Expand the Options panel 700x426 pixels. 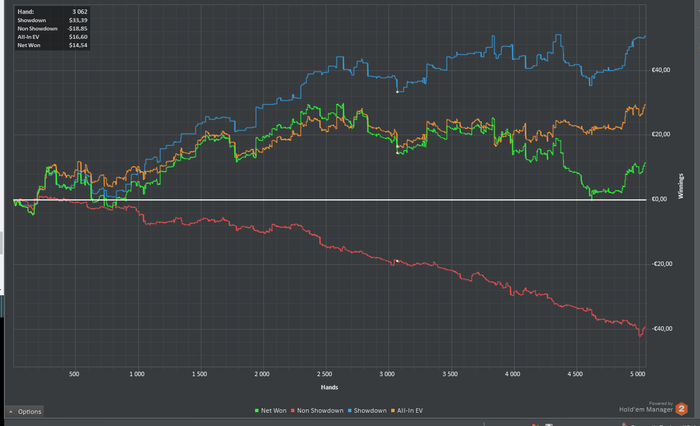pos(25,411)
